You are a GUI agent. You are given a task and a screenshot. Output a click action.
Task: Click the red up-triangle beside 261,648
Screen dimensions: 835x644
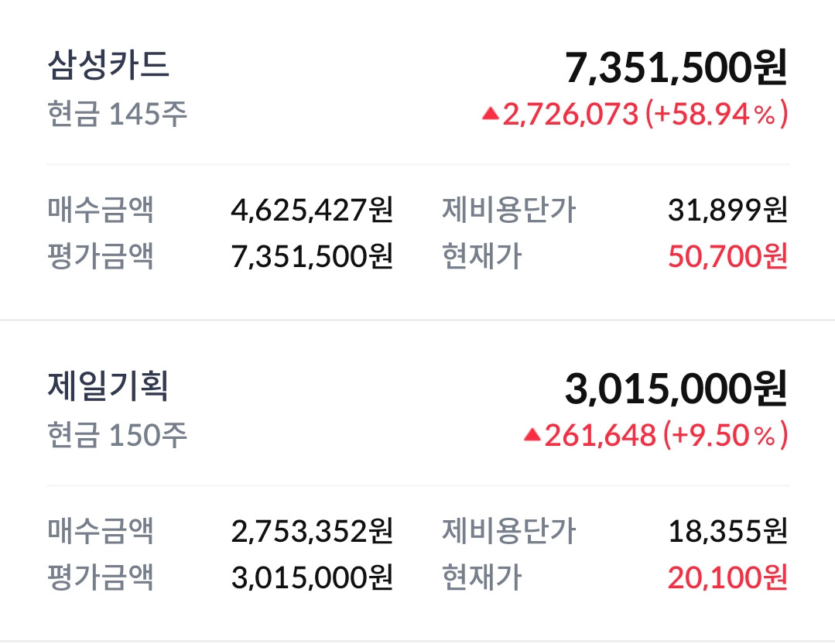(x=532, y=436)
